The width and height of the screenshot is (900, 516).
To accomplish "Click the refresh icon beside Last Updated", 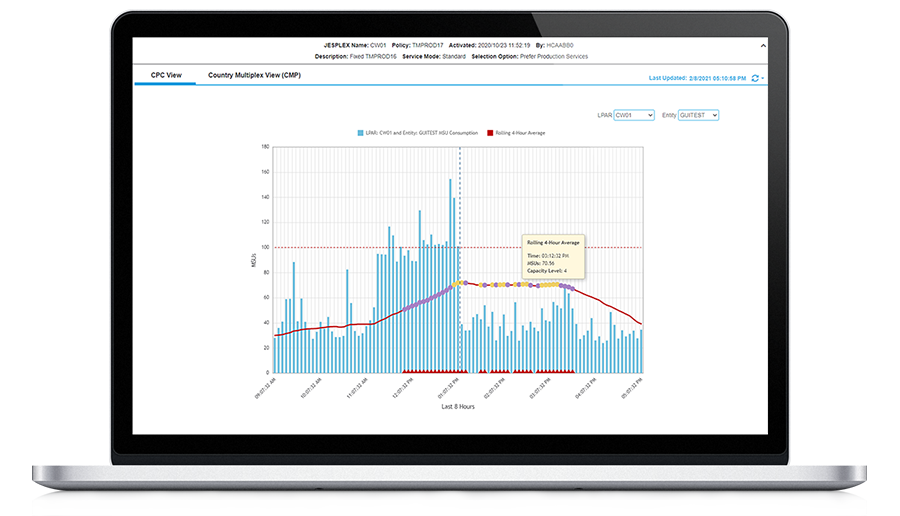I will point(755,77).
